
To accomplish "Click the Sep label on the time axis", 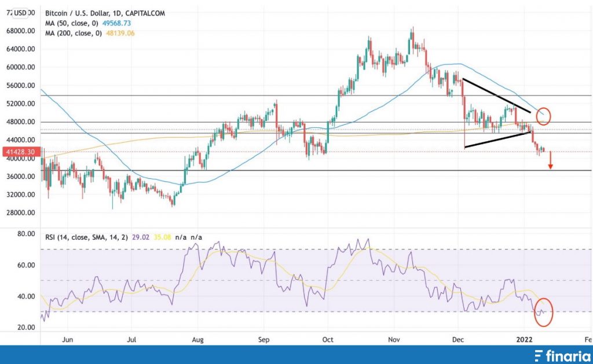I will (x=263, y=340).
